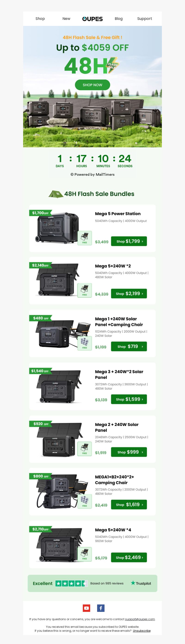Click the free camping chair icon on Mega 5
The height and width of the screenshot is (644, 185).
click(x=84, y=238)
